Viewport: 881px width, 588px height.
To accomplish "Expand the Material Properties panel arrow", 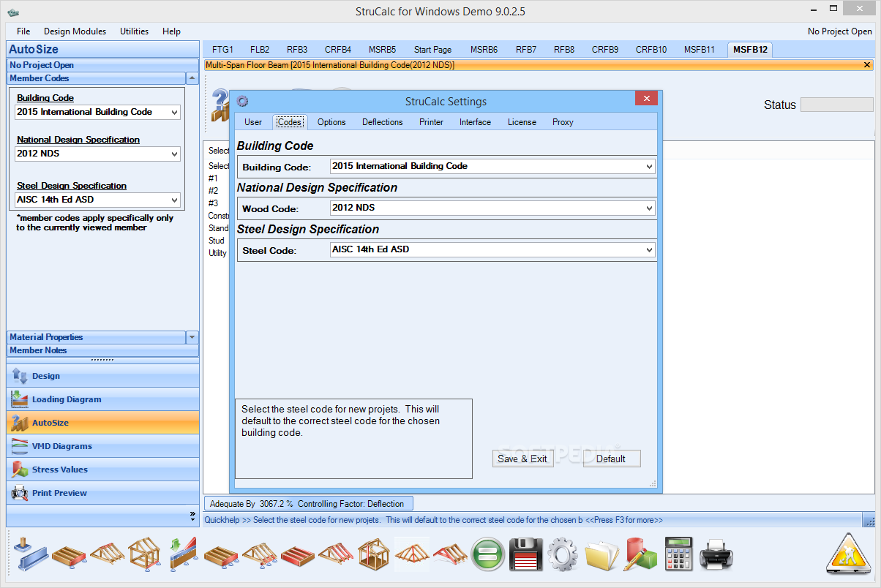I will (192, 337).
